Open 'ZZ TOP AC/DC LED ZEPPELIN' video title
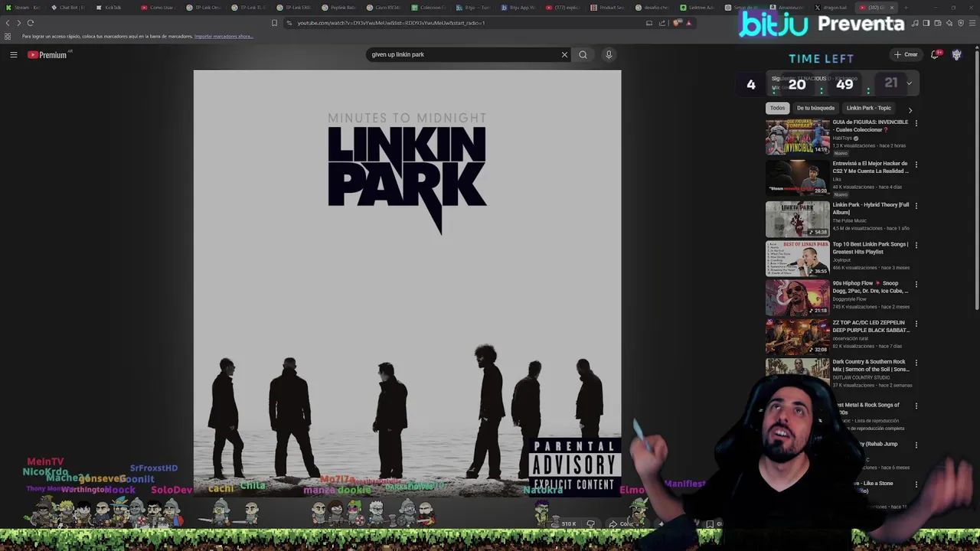980x551 pixels. [x=871, y=326]
